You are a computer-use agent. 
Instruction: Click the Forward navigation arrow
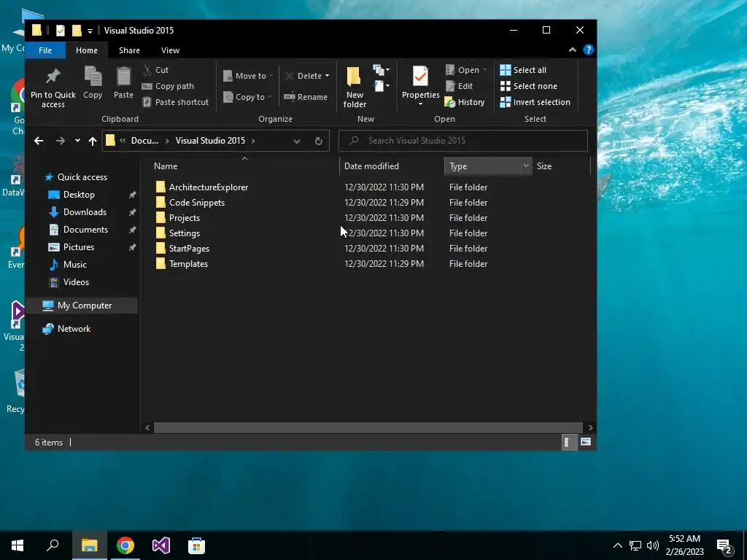60,141
